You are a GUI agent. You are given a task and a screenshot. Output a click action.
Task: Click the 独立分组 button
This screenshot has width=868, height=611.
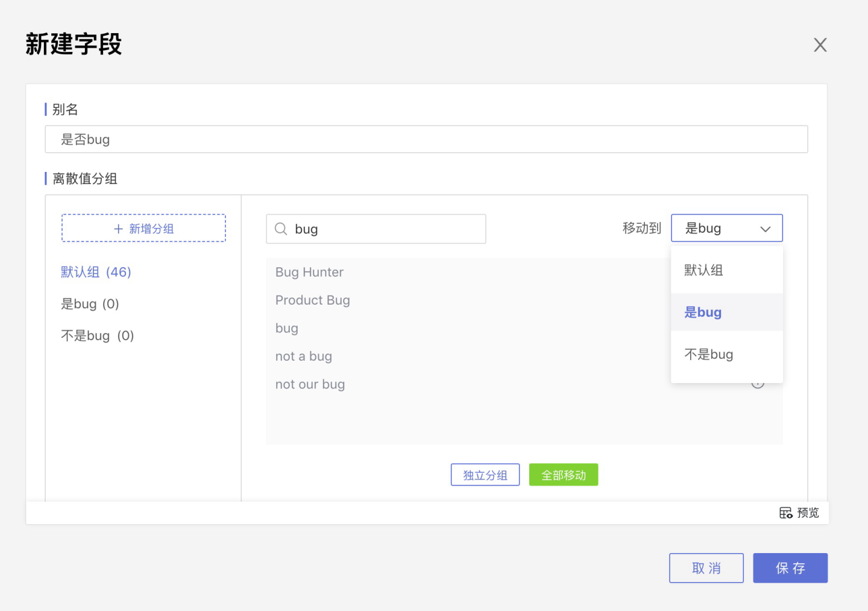[x=485, y=475]
